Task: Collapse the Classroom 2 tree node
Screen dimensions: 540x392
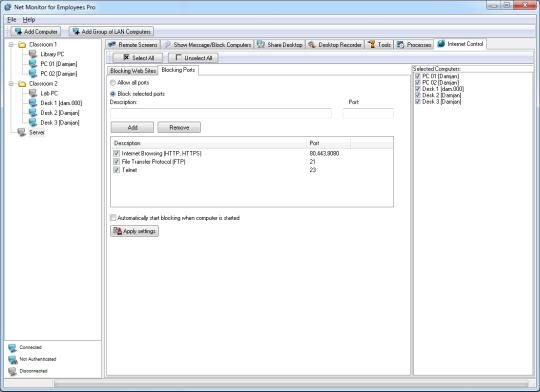Action: 11,84
